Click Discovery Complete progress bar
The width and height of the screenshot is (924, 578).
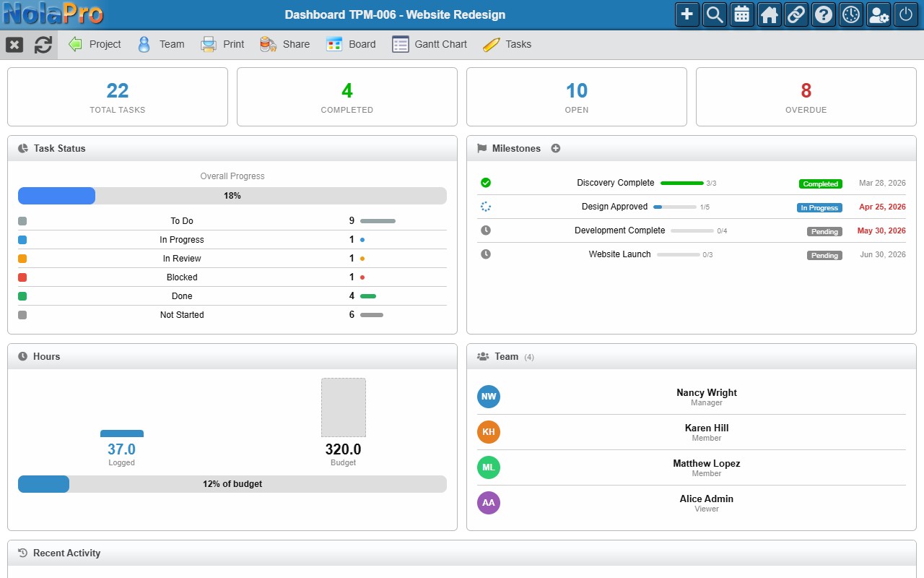point(682,184)
